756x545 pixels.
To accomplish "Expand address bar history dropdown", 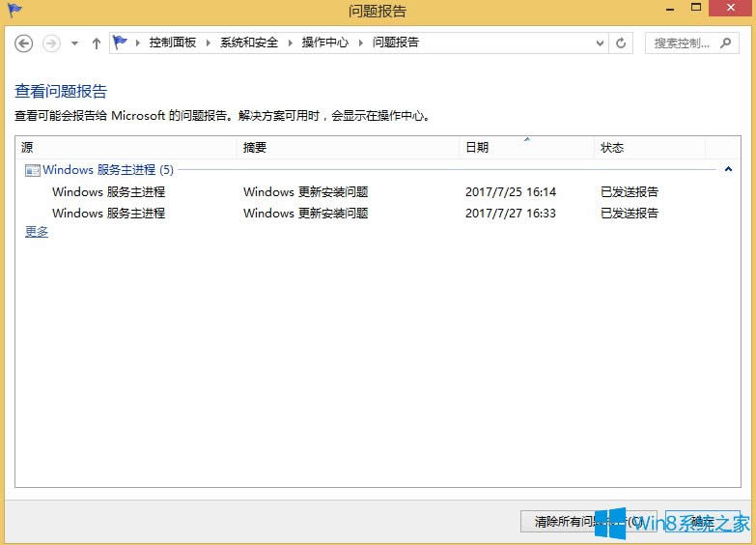I will [600, 43].
